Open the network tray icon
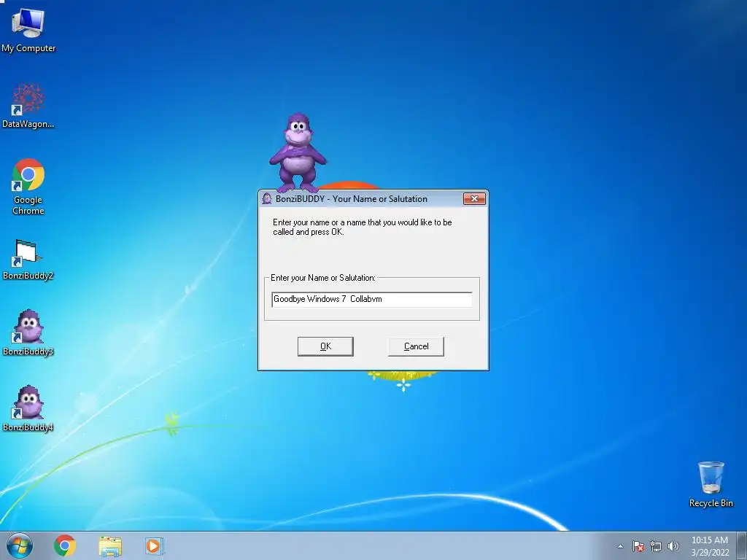Image resolution: width=747 pixels, height=560 pixels. tap(656, 546)
